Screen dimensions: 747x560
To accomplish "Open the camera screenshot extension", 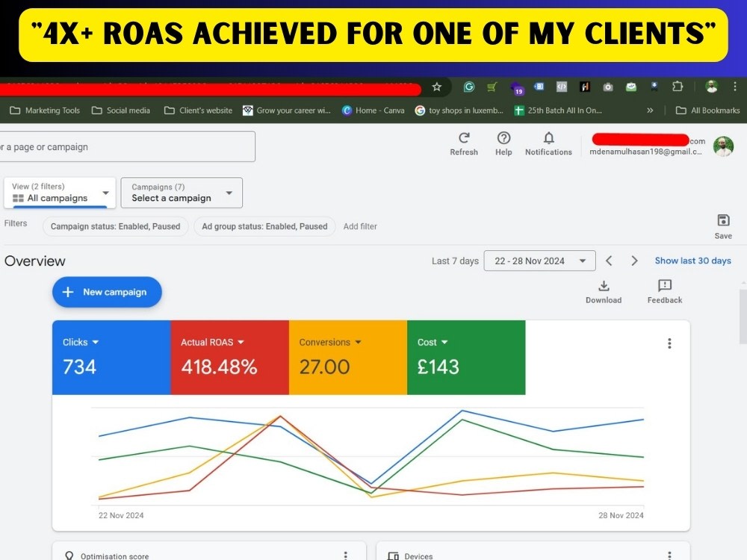I will [x=608, y=87].
